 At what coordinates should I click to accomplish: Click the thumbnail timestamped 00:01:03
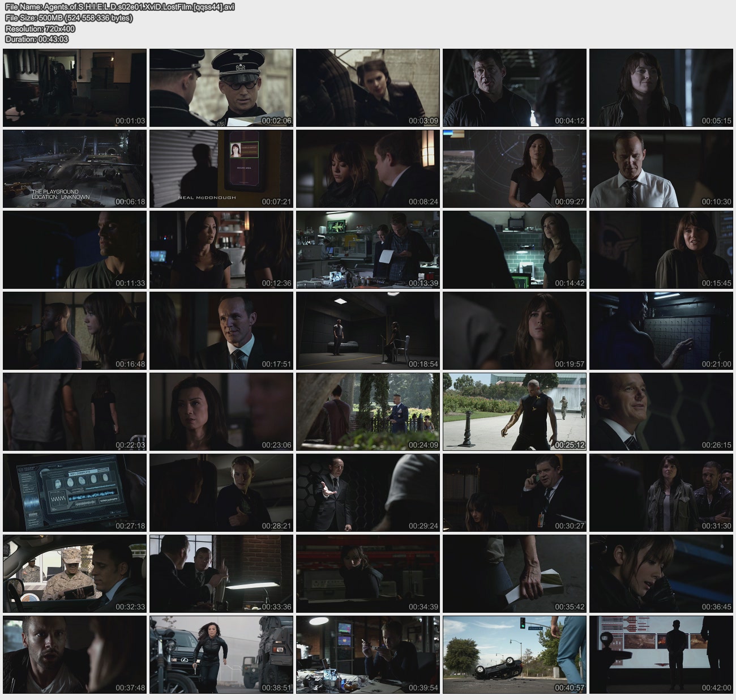pos(75,88)
